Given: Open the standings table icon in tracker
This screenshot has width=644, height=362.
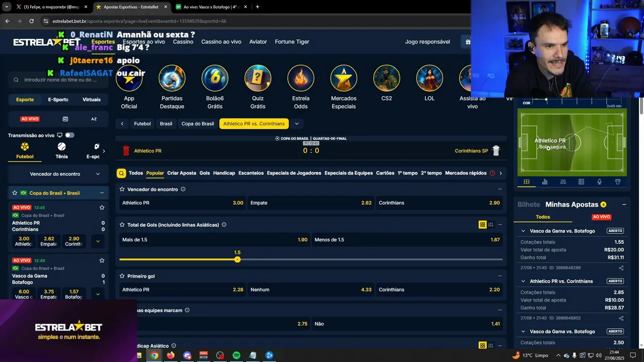Looking at the screenshot, I should pos(581,182).
